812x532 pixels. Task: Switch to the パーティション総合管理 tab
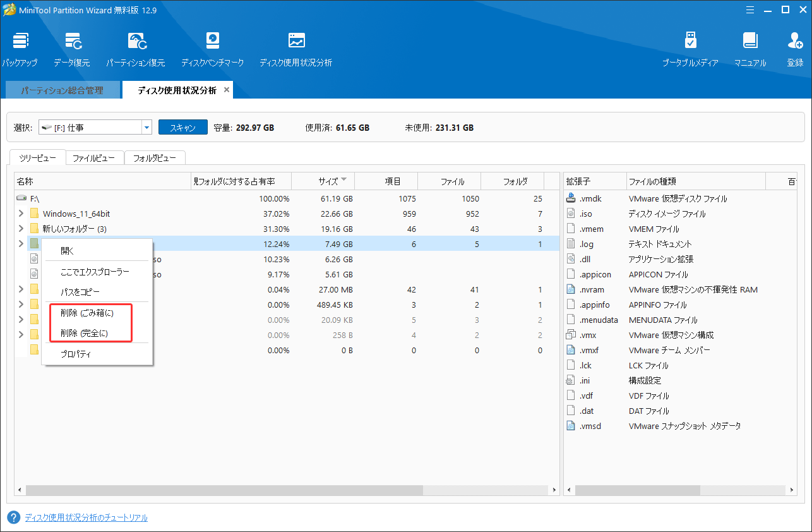click(x=62, y=90)
